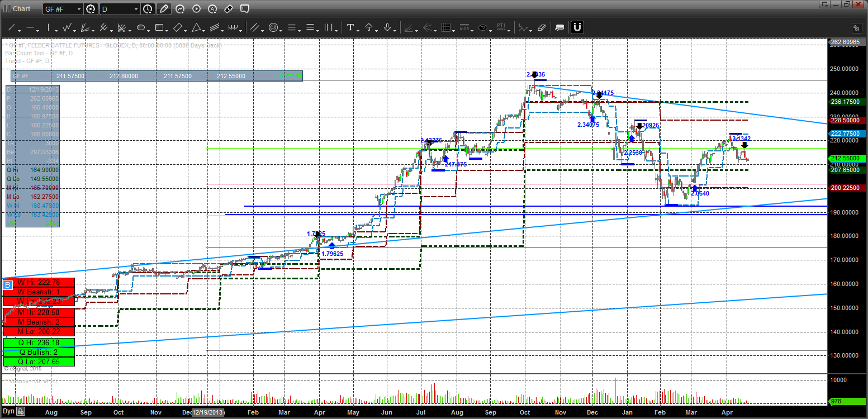Image resolution: width=868 pixels, height=419 pixels.
Task: Click the Fibonacci circles tool
Action: pyautogui.click(x=273, y=27)
